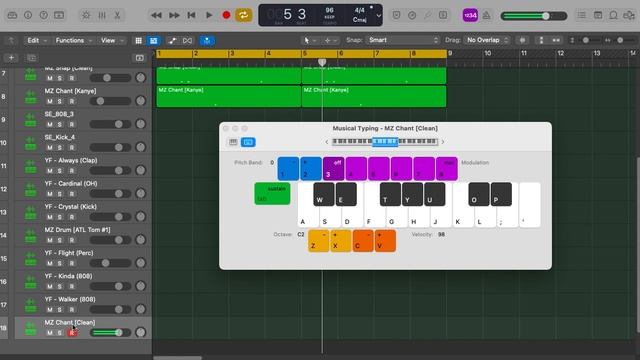Open the Library panel button
This screenshot has width=640, height=360.
coord(12,16)
